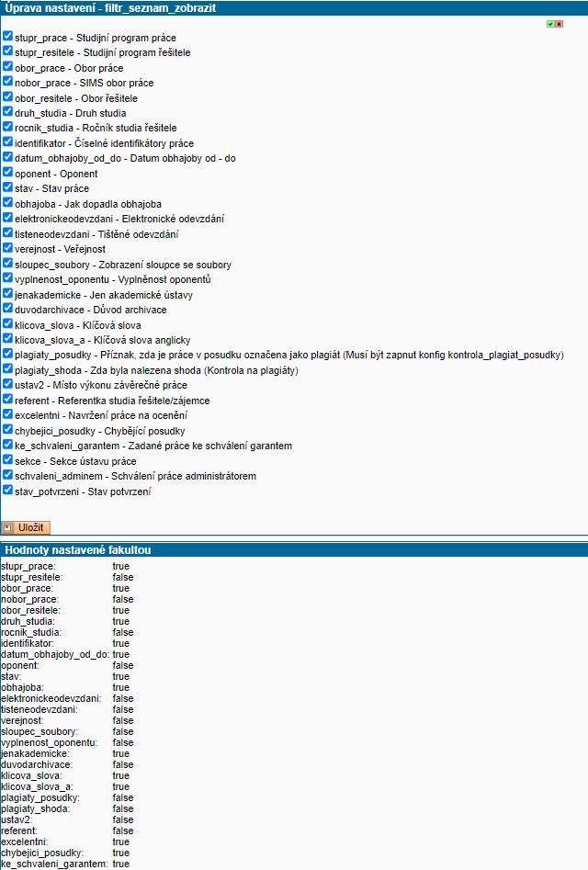Click the red uncheck-all icon
This screenshot has height=870, width=588.
559,24
